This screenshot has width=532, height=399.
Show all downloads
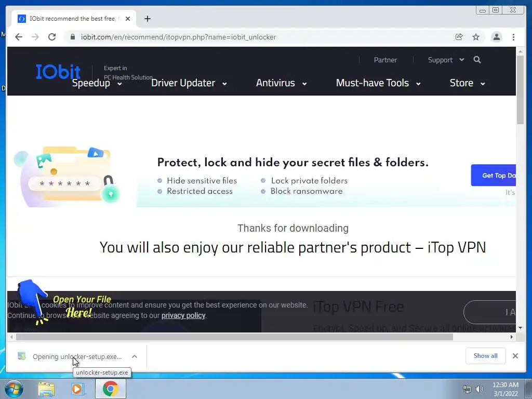(486, 356)
